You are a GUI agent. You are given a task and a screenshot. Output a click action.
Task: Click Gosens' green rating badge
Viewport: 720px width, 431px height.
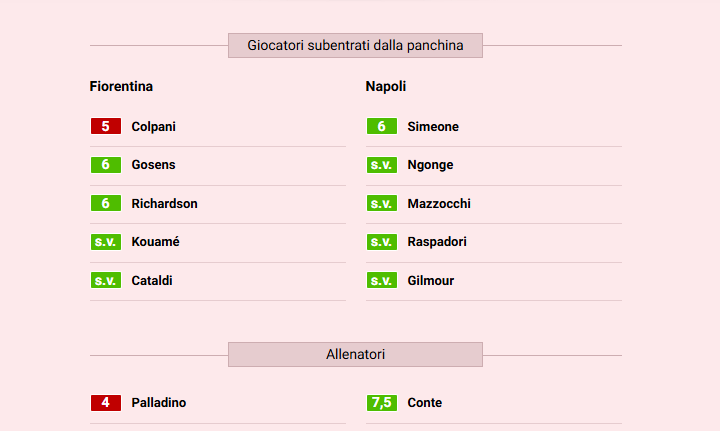point(105,165)
